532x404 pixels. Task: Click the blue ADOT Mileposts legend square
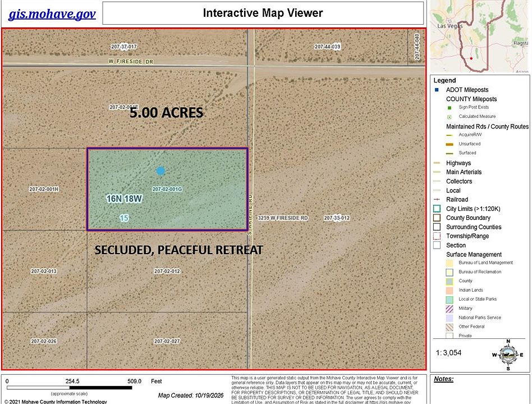(437, 90)
